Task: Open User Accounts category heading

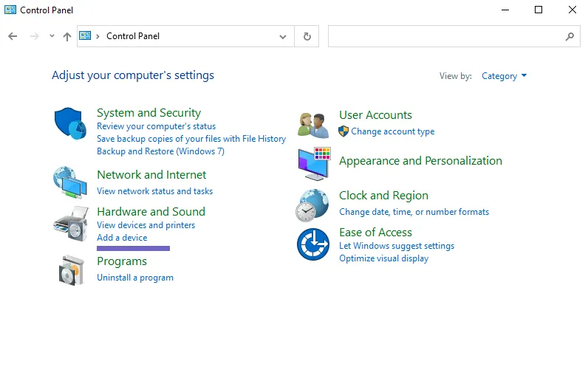Action: click(x=375, y=115)
